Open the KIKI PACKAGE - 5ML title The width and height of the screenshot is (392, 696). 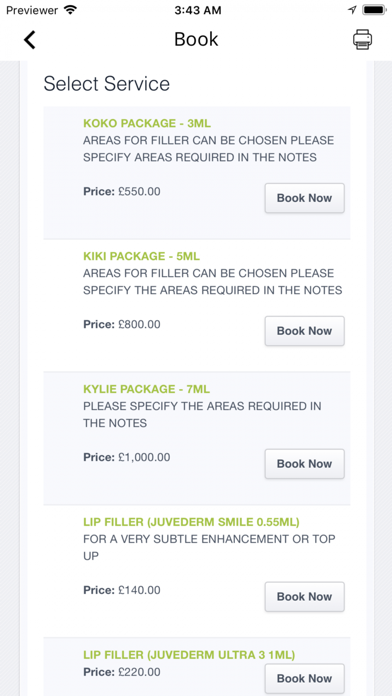[x=142, y=256]
